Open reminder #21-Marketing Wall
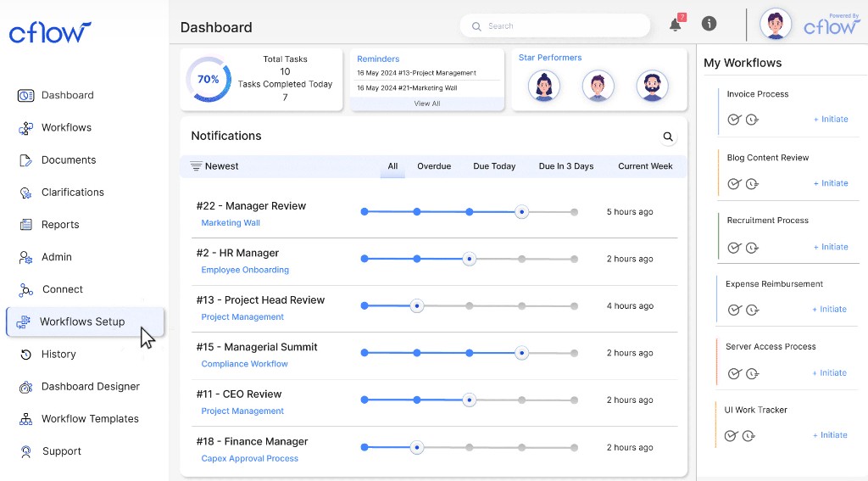 [407, 88]
